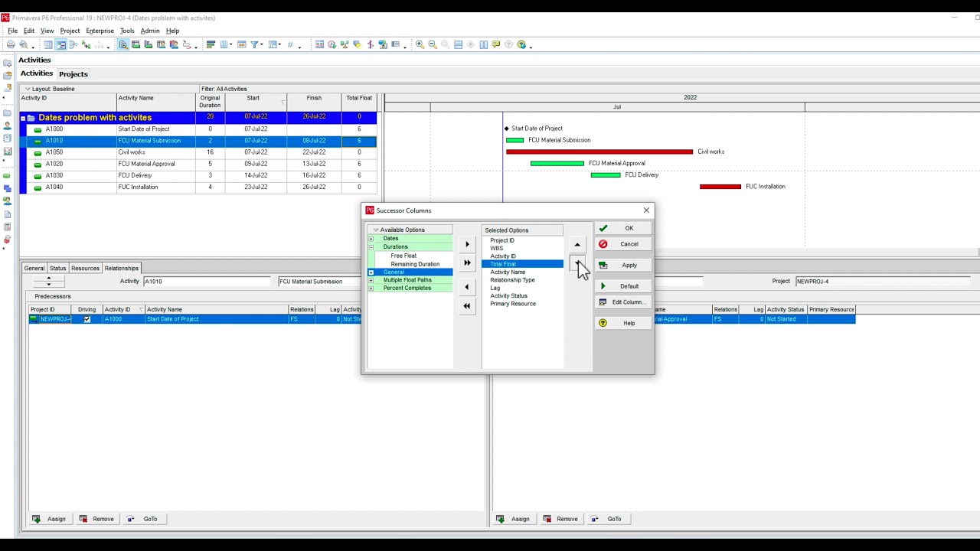Select Free Float in Available Options
This screenshot has height=551, width=980.
tap(403, 256)
